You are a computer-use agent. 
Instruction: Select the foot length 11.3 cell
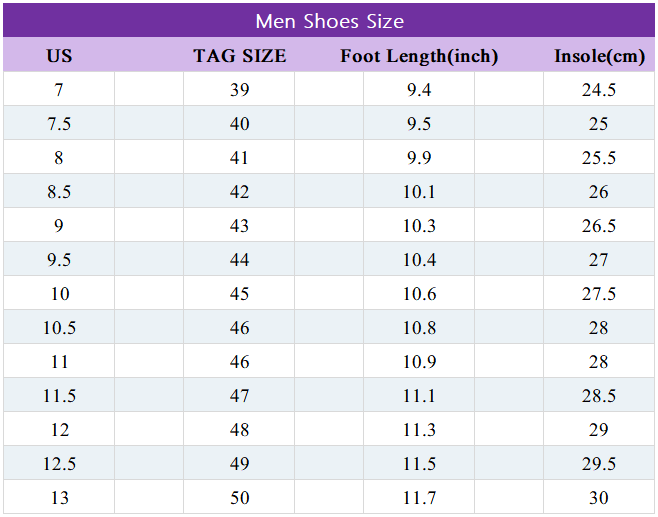point(419,430)
